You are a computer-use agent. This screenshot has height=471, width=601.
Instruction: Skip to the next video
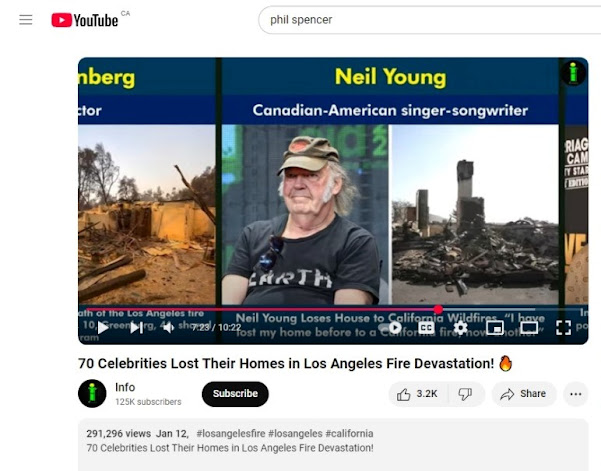pos(136,328)
